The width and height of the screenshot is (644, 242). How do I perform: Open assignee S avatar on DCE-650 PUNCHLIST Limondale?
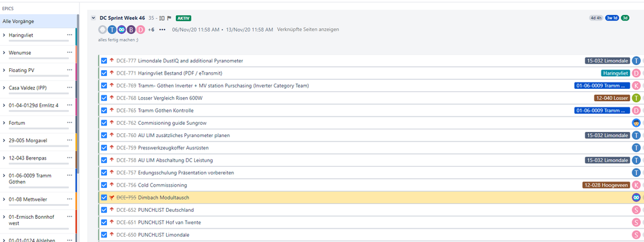[x=636, y=235]
